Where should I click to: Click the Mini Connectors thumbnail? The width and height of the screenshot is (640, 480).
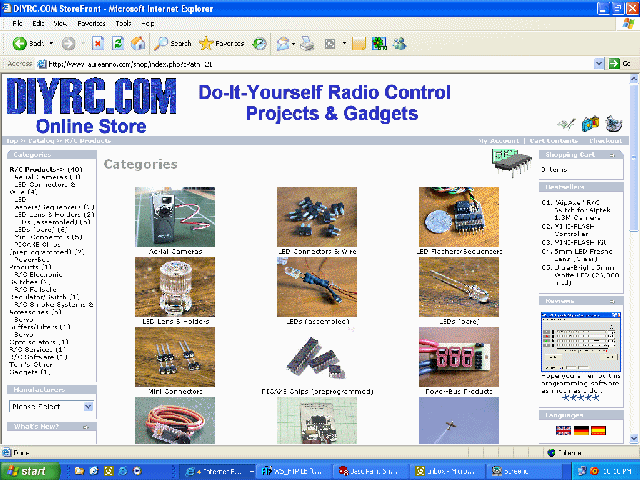point(175,357)
